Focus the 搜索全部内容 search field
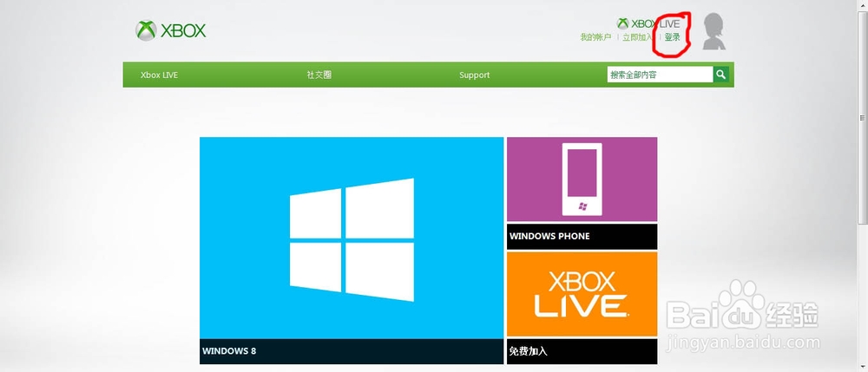 tap(660, 74)
